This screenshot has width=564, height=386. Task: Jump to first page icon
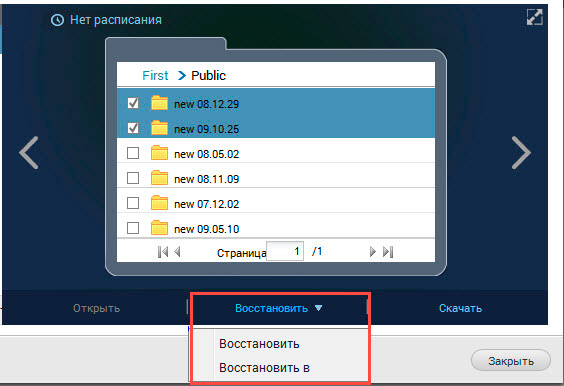[x=163, y=252]
